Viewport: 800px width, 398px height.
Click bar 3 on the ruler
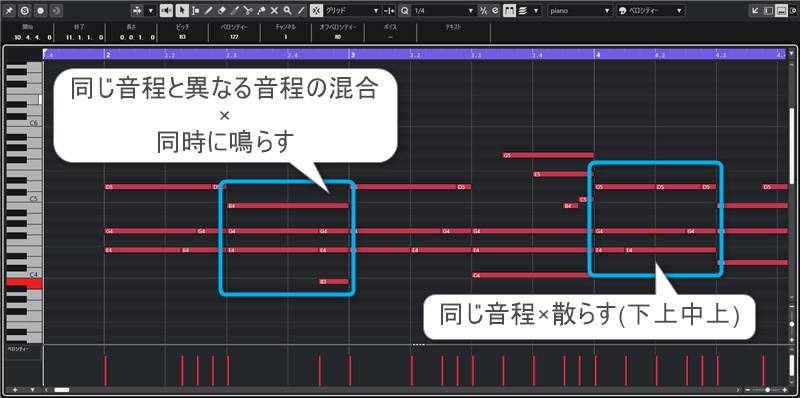click(353, 54)
